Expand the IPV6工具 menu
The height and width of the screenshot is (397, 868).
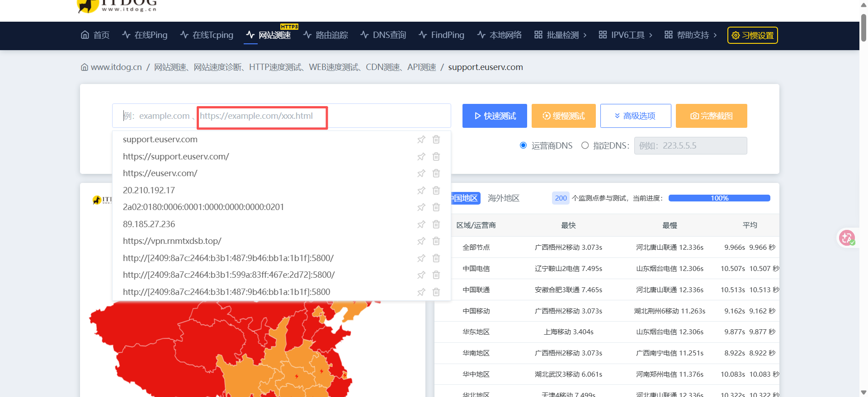626,35
